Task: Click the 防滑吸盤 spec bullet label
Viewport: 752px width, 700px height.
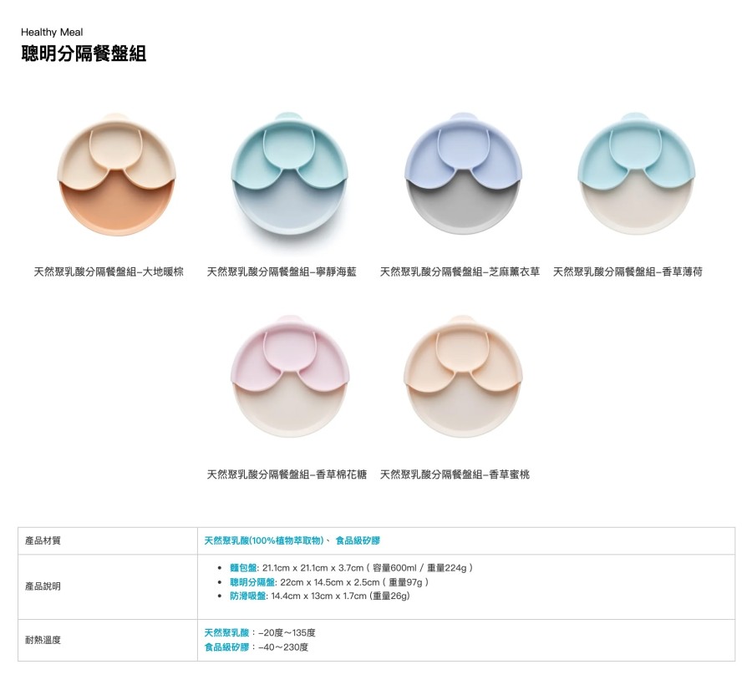Action: 247,596
